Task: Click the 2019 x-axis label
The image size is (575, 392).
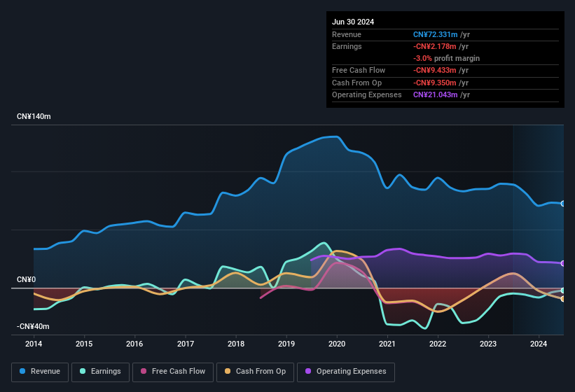Action: pyautogui.click(x=286, y=344)
